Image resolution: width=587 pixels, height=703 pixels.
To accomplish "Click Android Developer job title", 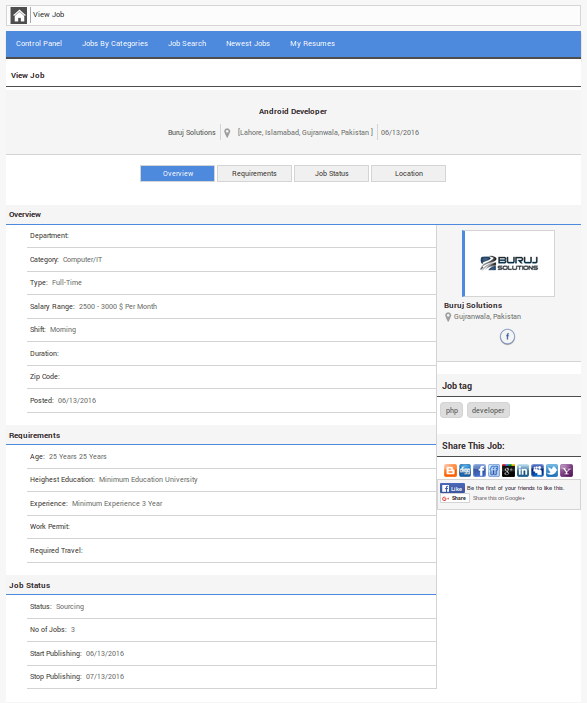I will [293, 111].
